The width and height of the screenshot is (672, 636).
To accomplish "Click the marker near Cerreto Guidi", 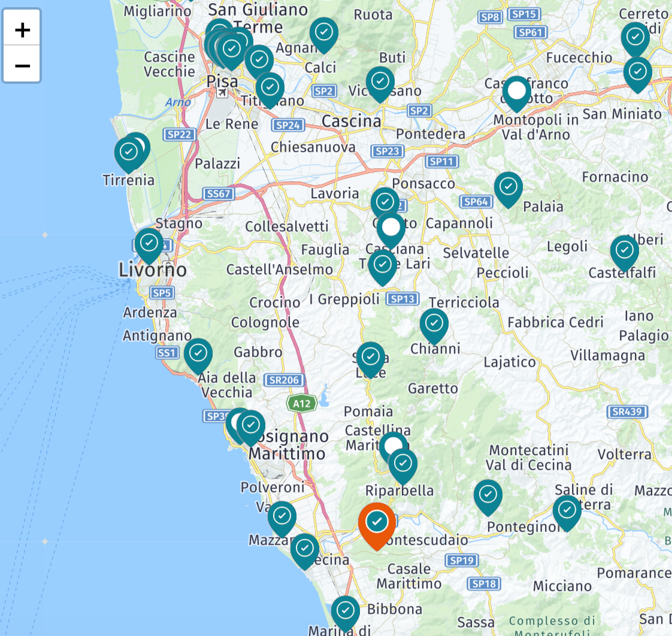I will [635, 37].
